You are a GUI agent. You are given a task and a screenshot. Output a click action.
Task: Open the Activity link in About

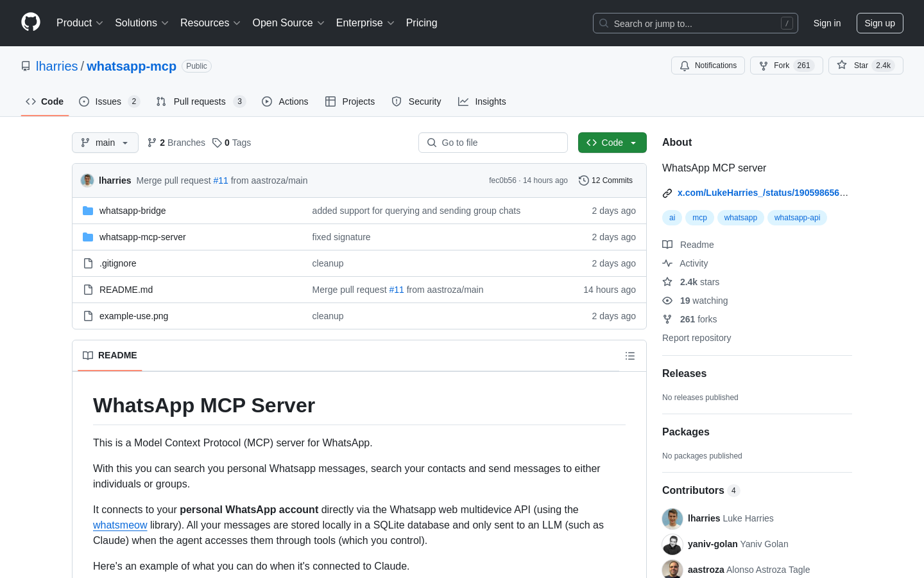coord(685,263)
